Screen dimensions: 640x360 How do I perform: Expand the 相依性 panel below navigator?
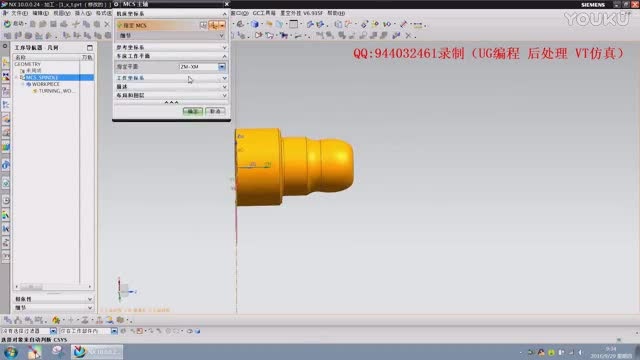(53, 299)
